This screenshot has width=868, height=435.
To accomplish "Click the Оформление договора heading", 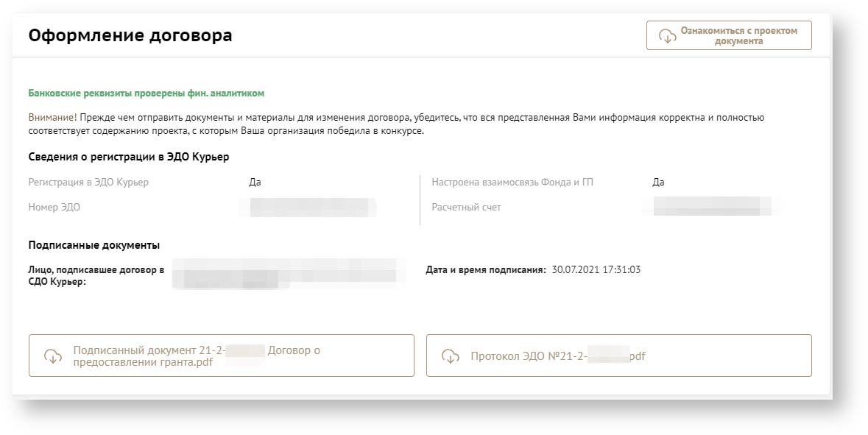I will [x=130, y=35].
